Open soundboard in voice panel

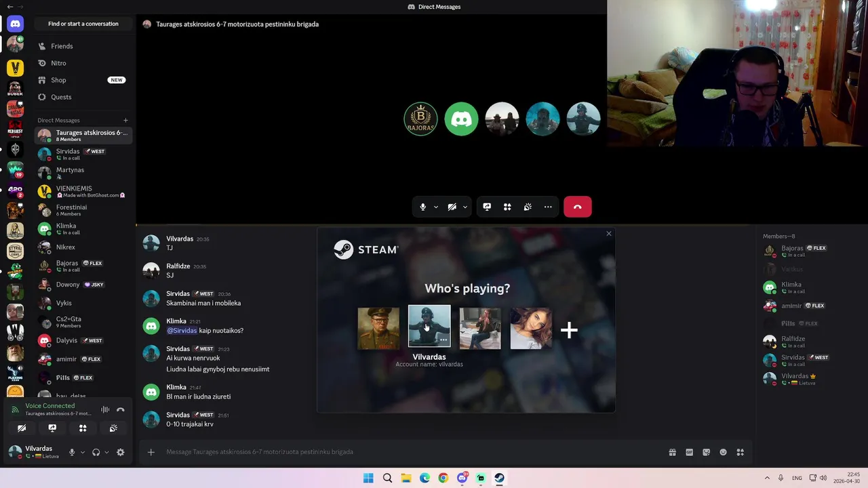(113, 428)
